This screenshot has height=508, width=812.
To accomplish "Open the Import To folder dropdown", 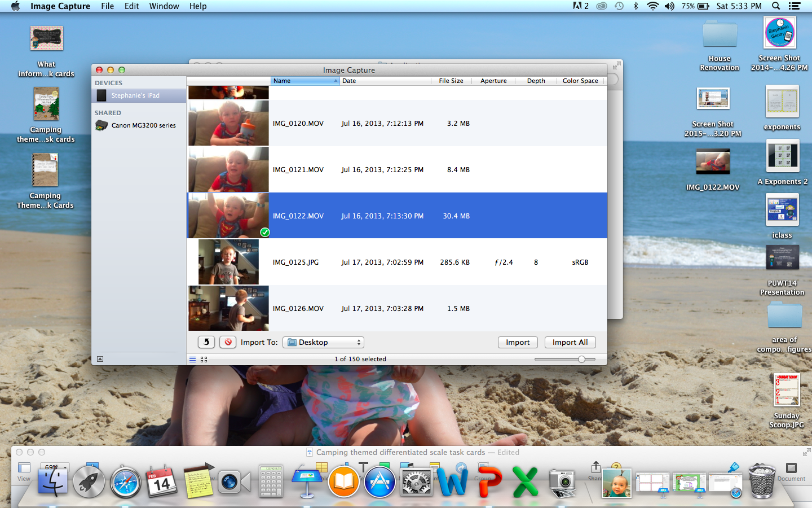I will (323, 342).
